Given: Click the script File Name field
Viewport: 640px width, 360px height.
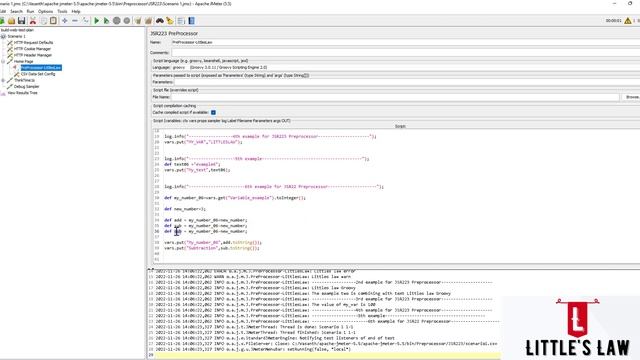Looking at the screenshot, I should click(x=395, y=97).
